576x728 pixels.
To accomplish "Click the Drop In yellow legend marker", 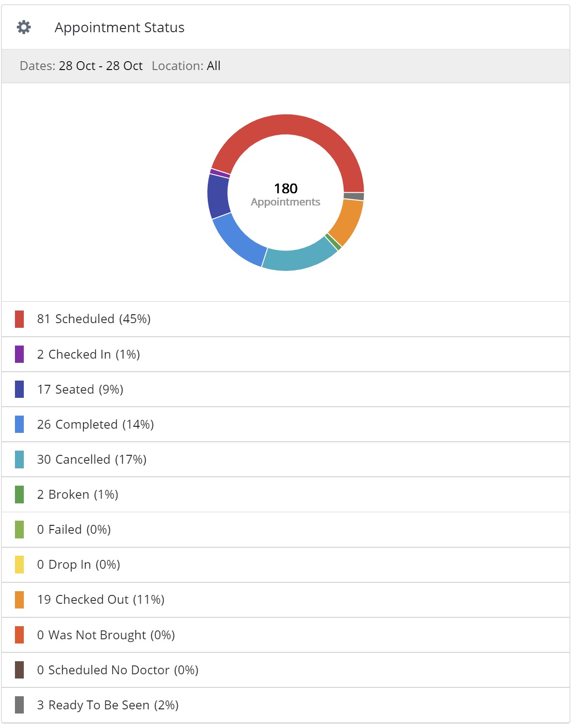I will pos(19,565).
